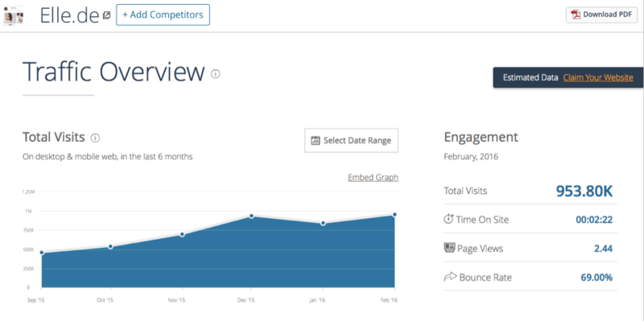Open Traffic Overview info icon
This screenshot has width=644, height=322.
click(216, 73)
